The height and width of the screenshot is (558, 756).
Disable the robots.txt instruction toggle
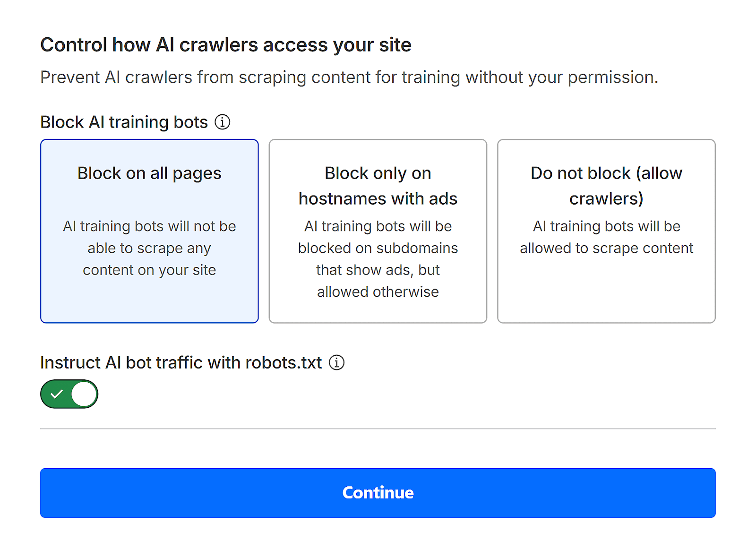pos(69,393)
